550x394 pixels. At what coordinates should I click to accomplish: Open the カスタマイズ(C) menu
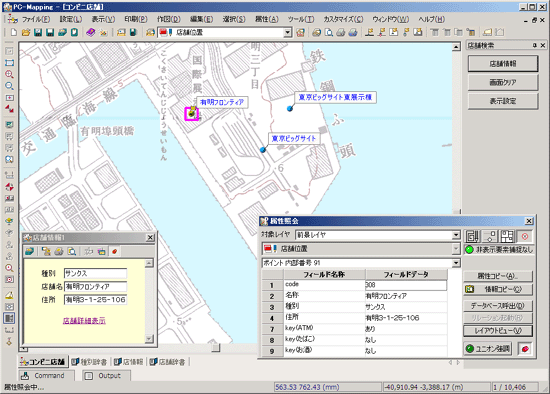coord(343,19)
